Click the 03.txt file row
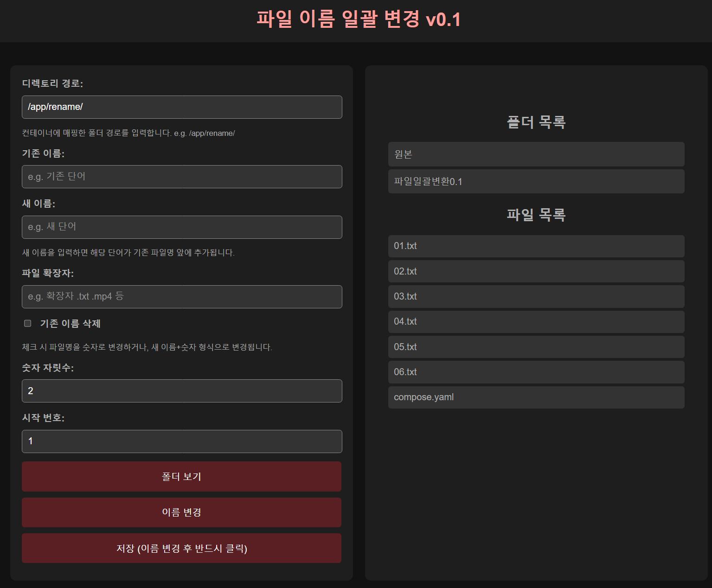The image size is (712, 588). [x=536, y=296]
